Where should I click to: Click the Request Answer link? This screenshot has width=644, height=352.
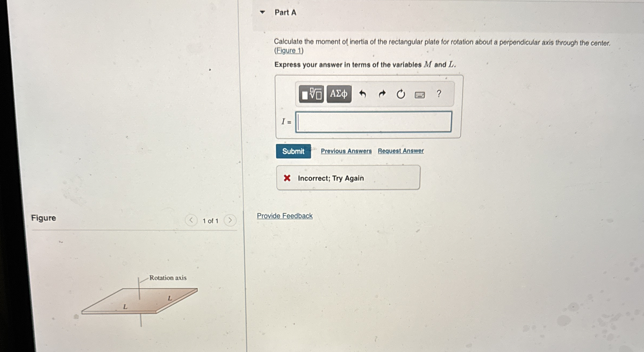[401, 151]
